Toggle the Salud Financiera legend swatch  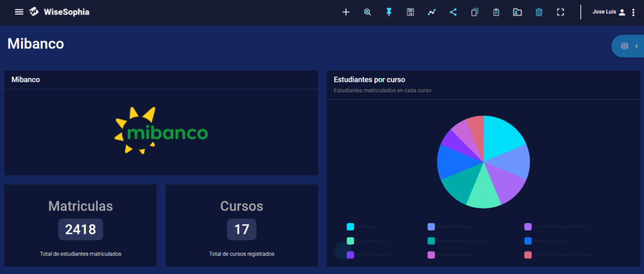pos(528,241)
